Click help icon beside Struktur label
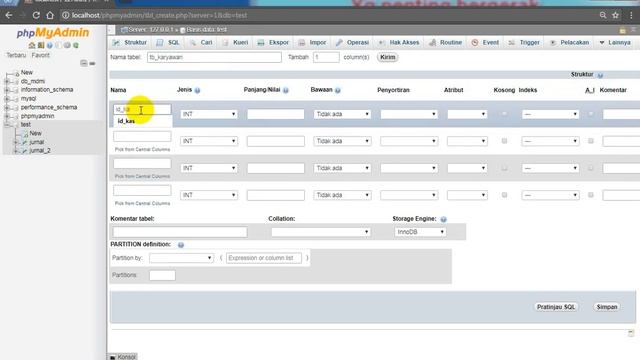Screen dimensions: 640x360 (600, 75)
